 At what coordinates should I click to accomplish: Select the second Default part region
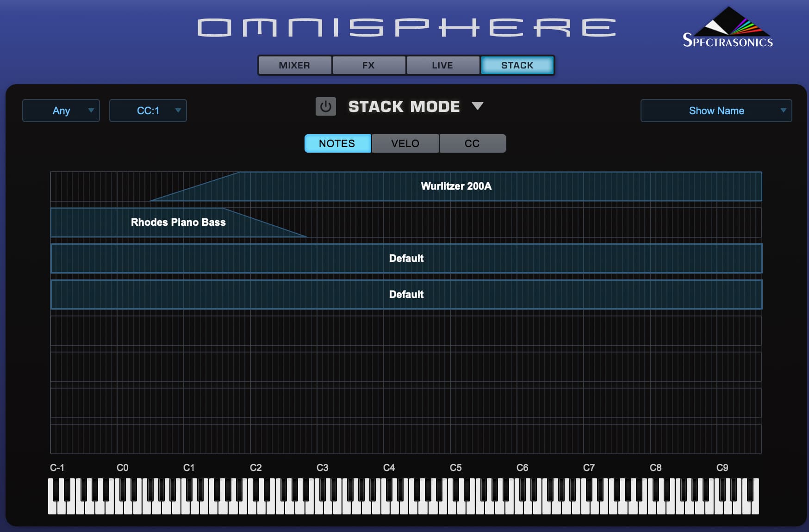[x=406, y=295]
